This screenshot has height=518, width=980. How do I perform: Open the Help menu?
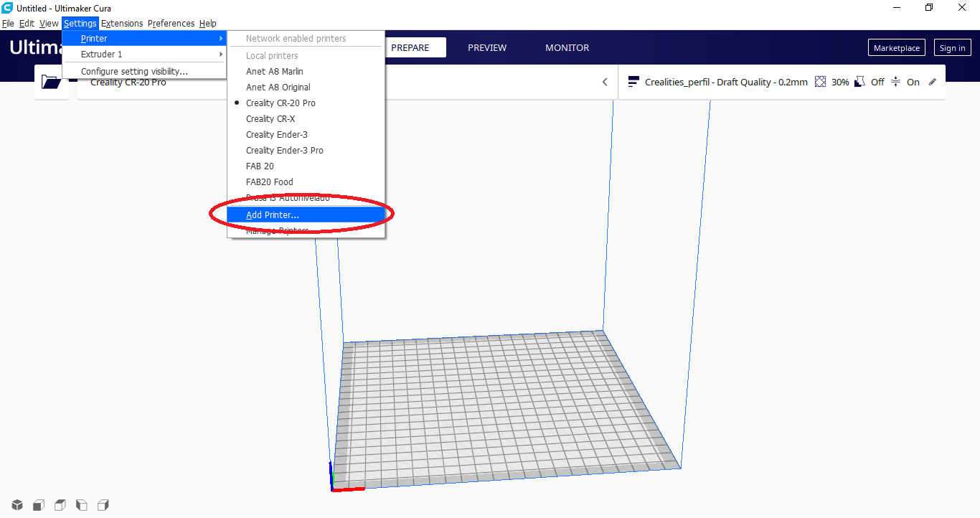click(208, 24)
